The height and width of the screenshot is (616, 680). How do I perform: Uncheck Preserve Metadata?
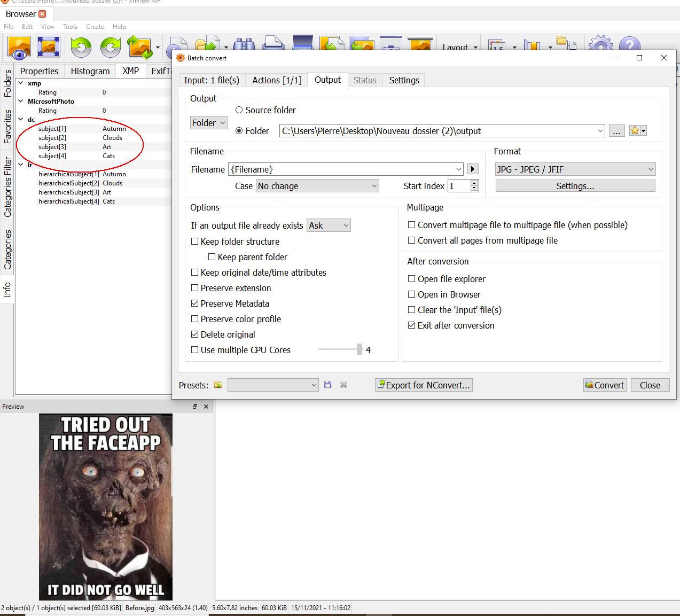tap(195, 303)
